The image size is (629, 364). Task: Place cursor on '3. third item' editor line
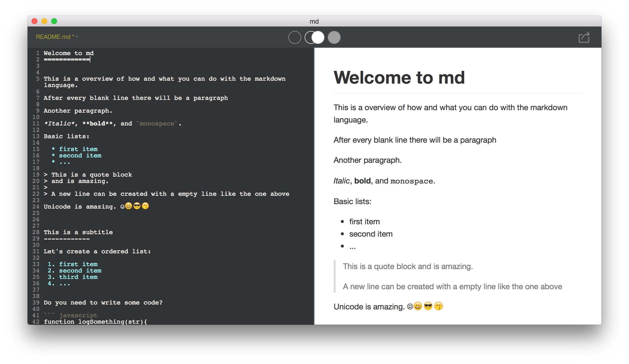tap(72, 277)
